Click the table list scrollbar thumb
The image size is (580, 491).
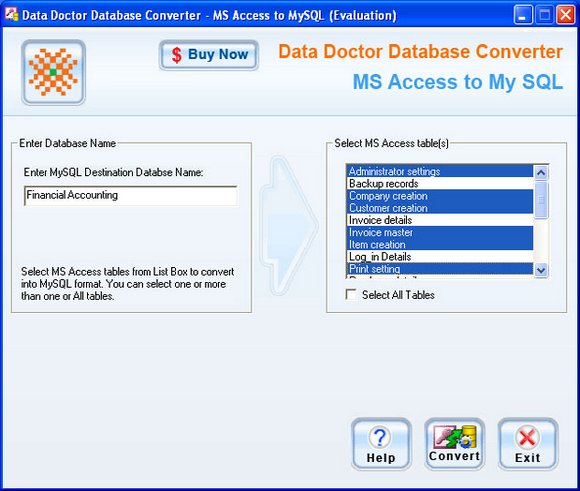541,199
